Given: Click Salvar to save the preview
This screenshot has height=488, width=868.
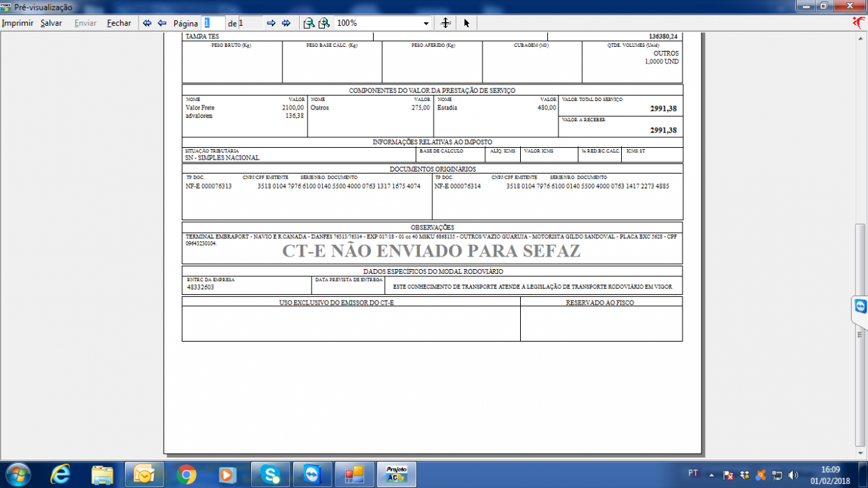Looking at the screenshot, I should coord(51,23).
